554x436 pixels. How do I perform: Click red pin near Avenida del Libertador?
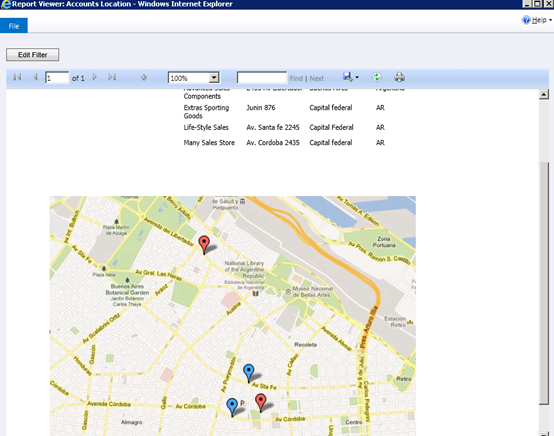tap(204, 244)
